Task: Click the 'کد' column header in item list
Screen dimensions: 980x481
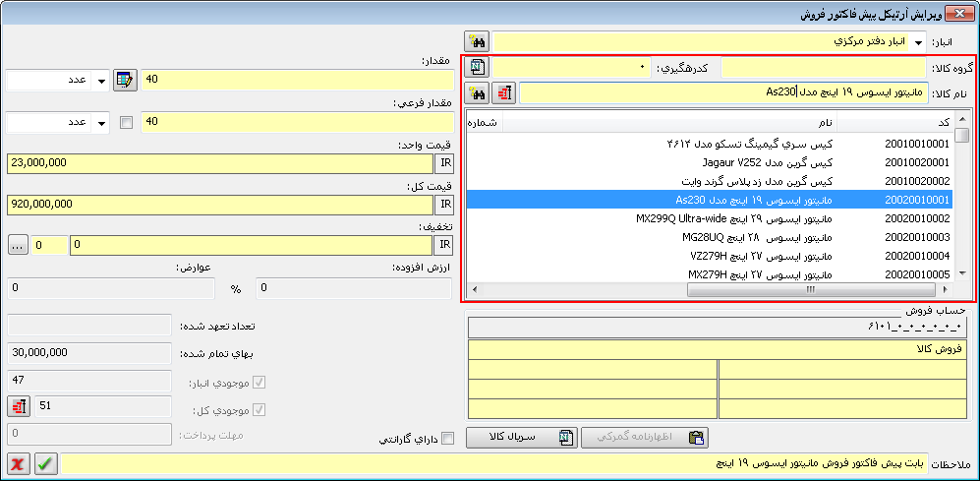Action: 893,123
